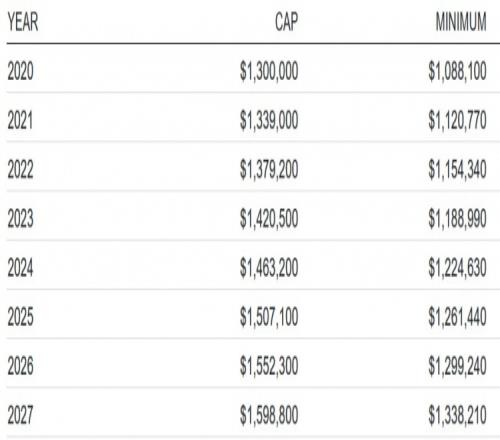The width and height of the screenshot is (500, 440).
Task: Click the $1,188,990 minimum cell
Action: (x=457, y=219)
